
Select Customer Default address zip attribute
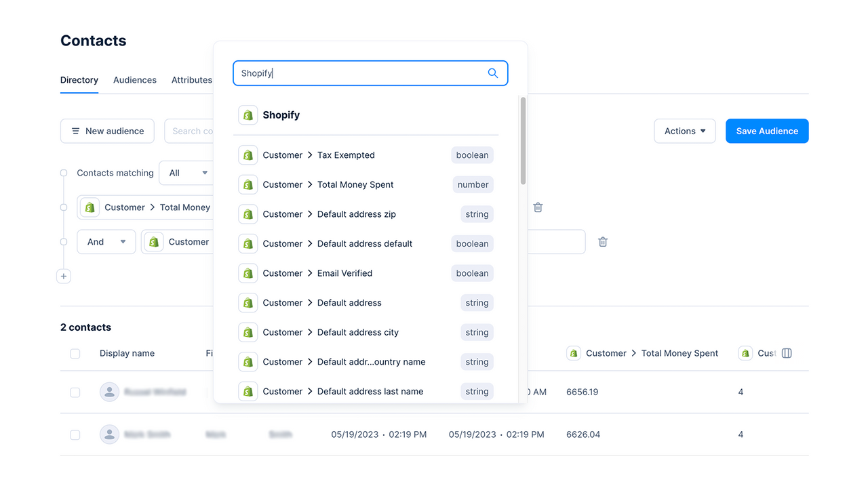point(366,214)
